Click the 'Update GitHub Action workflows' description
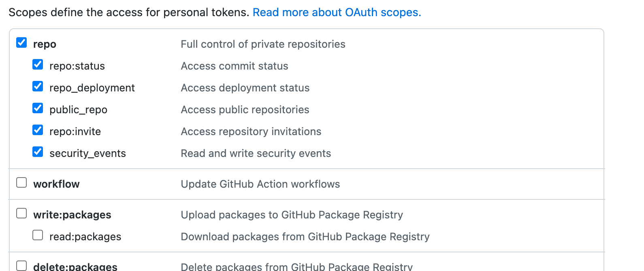 [260, 184]
